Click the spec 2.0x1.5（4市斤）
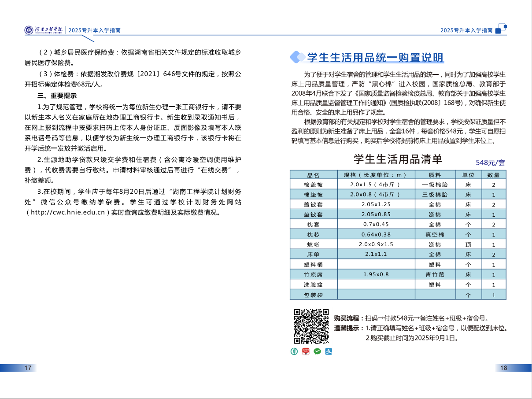 pos(376,185)
